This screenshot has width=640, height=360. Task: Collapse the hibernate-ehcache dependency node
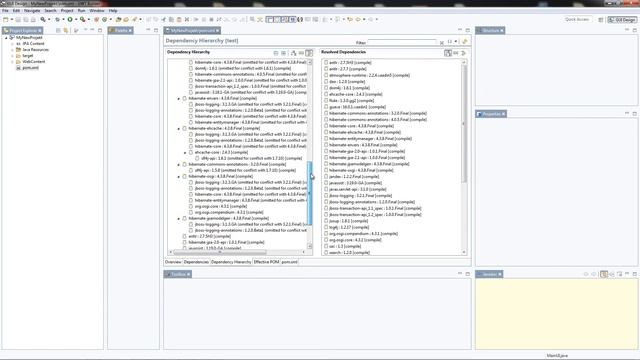coord(179,129)
